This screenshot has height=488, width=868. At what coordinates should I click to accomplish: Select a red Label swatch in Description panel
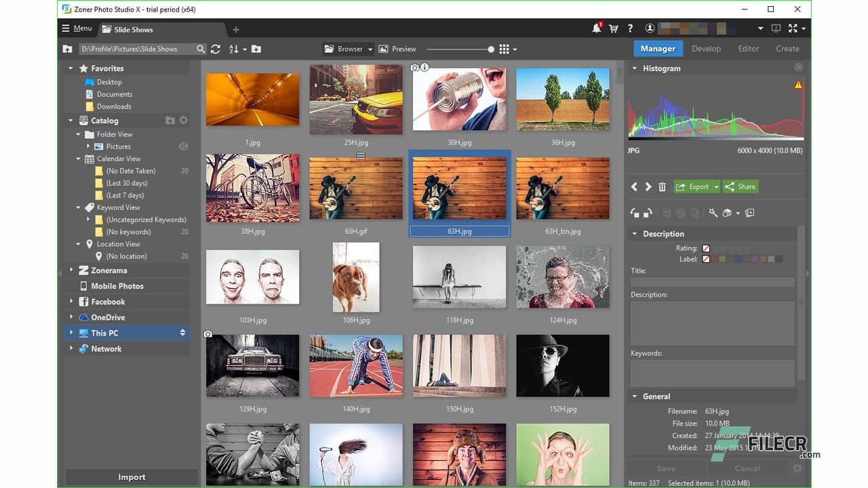click(x=714, y=258)
